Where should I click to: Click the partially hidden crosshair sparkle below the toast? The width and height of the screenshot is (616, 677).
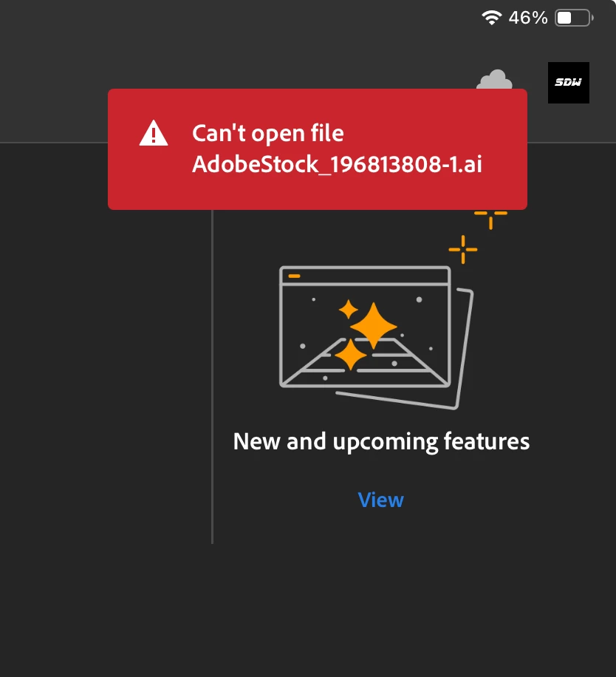click(490, 220)
